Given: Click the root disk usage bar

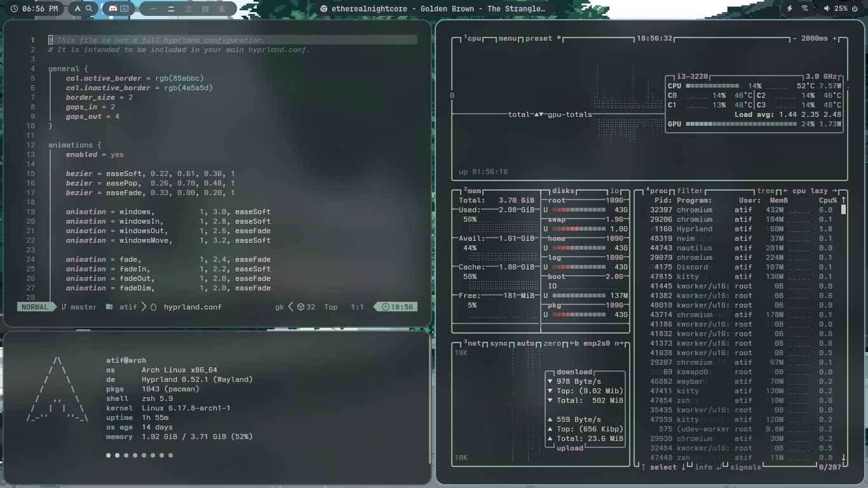Looking at the screenshot, I should click(x=579, y=210).
